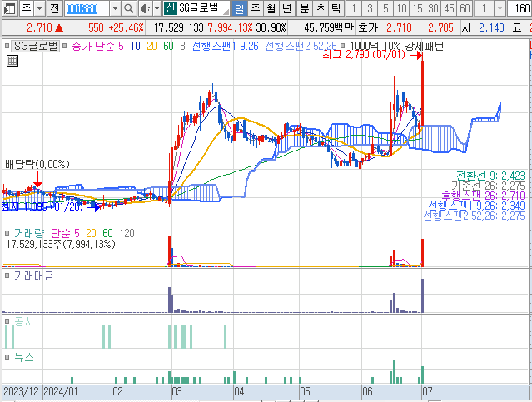This screenshot has height=402, width=532.
Task: Click the current price 2,710 in the quote bar
Action: click(39, 27)
